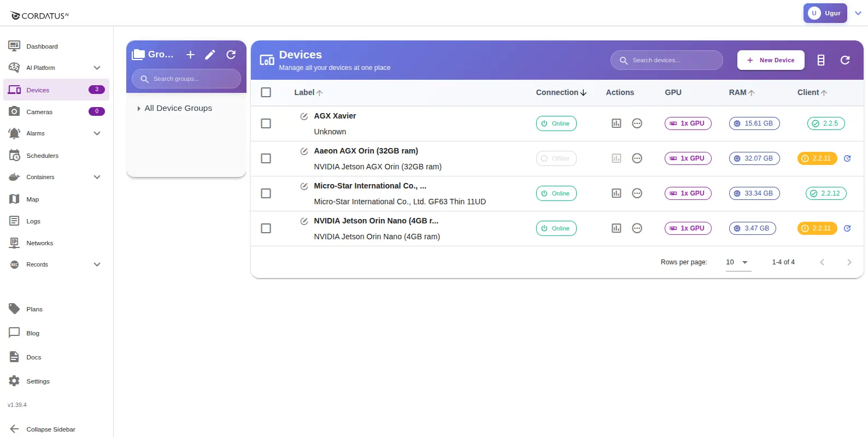
Task: Sort by Client column
Action: 812,93
